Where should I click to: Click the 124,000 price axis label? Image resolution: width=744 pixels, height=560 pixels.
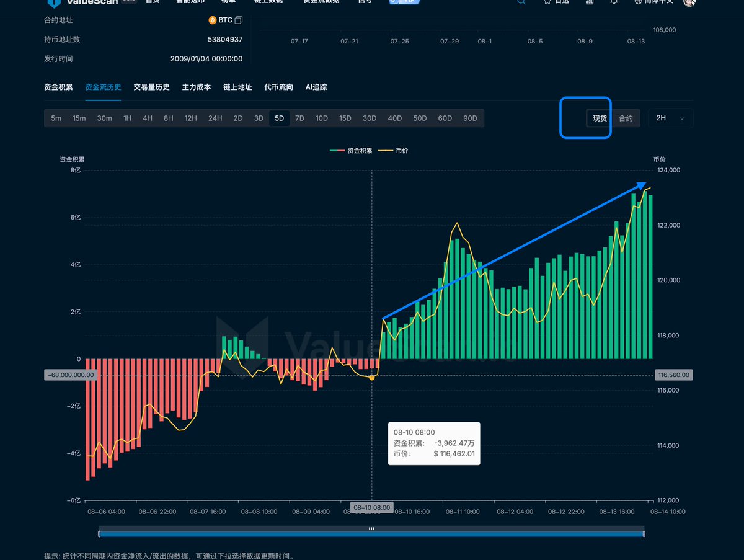click(668, 170)
